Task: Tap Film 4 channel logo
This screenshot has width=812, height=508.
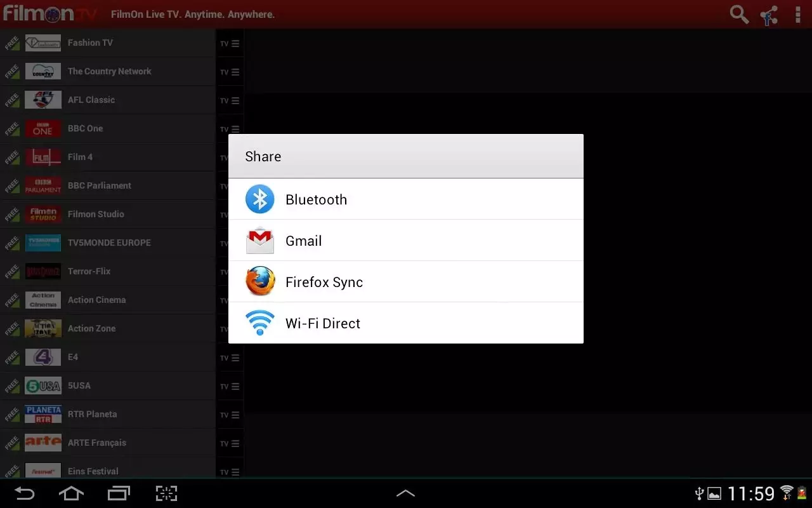Action: (x=43, y=157)
